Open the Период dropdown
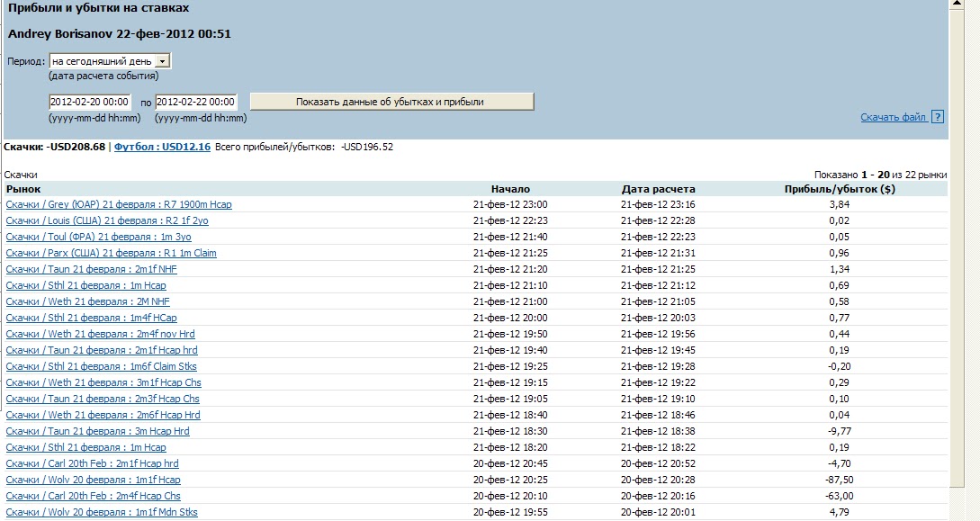980x521 pixels. point(110,61)
